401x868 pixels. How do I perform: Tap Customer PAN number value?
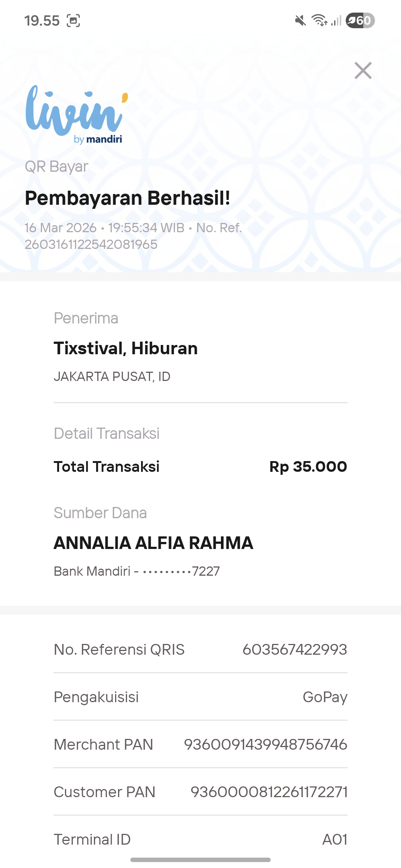(x=269, y=792)
